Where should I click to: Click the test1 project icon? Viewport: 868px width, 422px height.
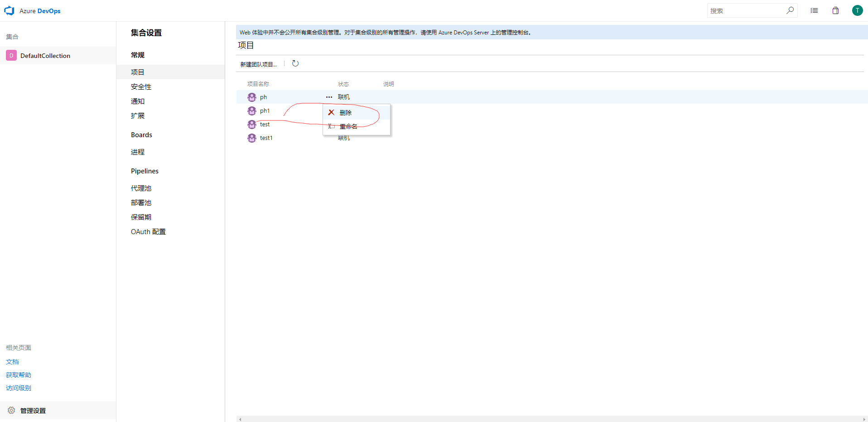pyautogui.click(x=252, y=138)
